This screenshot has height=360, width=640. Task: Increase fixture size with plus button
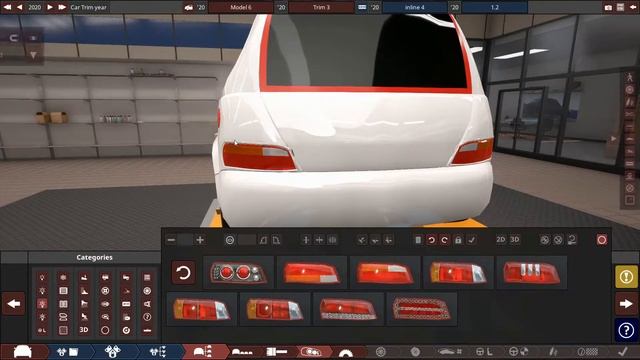pyautogui.click(x=200, y=240)
